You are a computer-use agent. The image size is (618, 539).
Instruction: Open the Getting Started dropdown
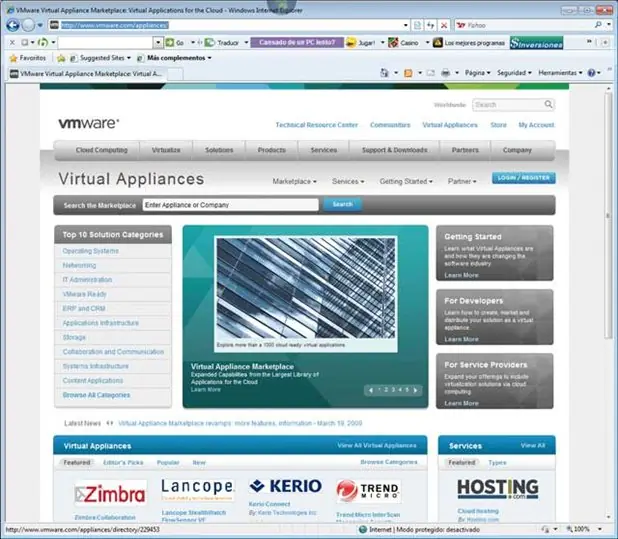coord(406,181)
